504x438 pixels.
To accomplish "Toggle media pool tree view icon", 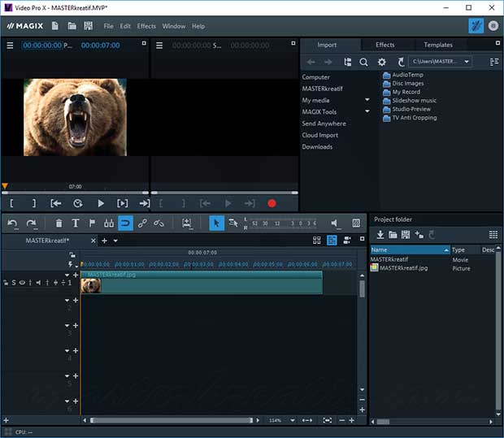I will pos(347,62).
